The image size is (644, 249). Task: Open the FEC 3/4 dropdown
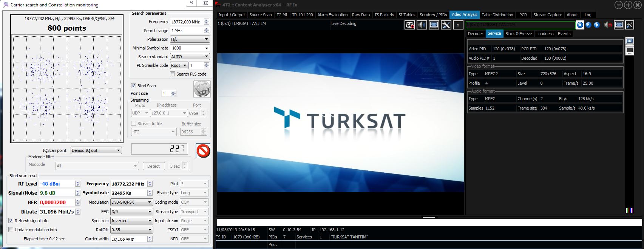click(131, 212)
